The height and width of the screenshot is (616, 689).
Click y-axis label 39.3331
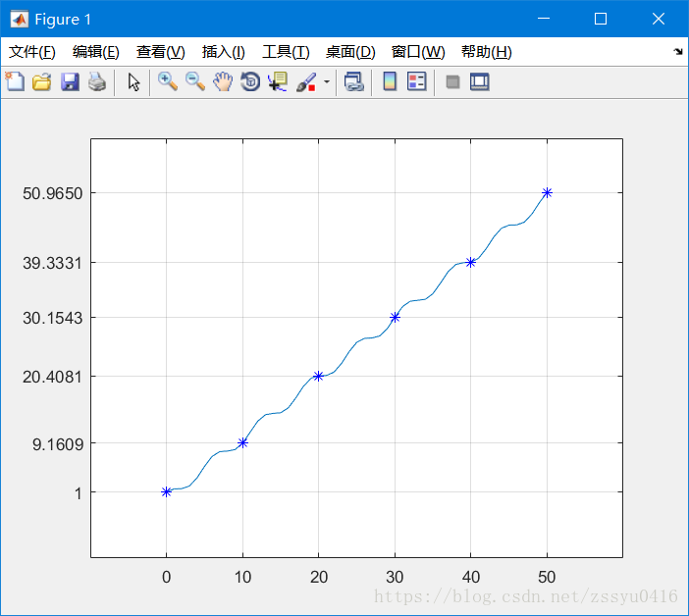click(53, 263)
